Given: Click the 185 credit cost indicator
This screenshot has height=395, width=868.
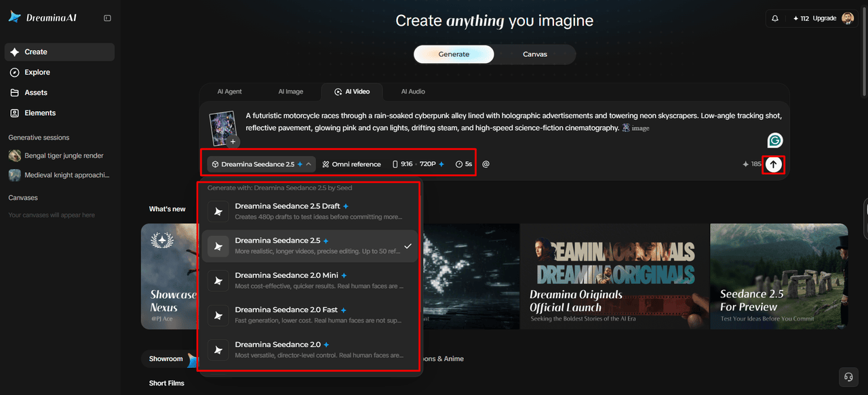Looking at the screenshot, I should click(752, 164).
